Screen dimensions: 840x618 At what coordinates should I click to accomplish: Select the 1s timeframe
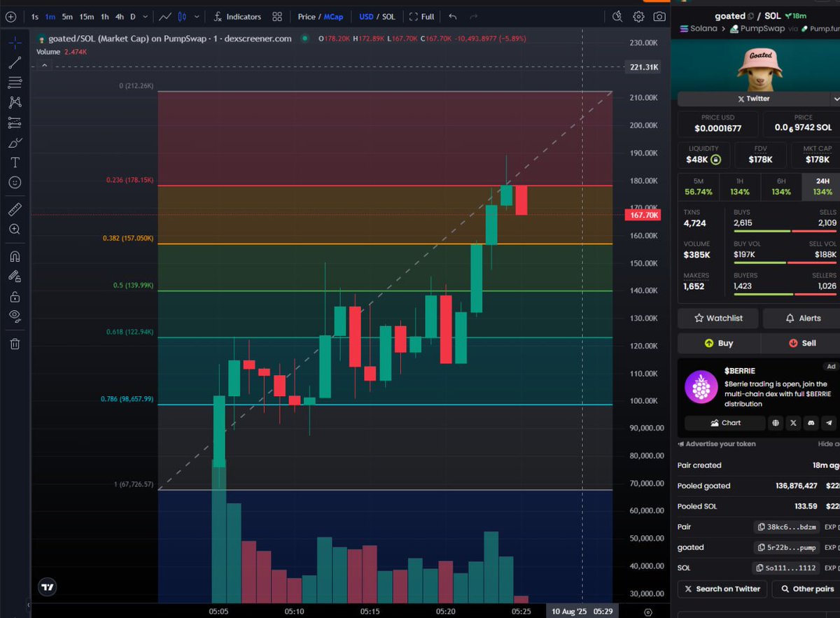35,17
